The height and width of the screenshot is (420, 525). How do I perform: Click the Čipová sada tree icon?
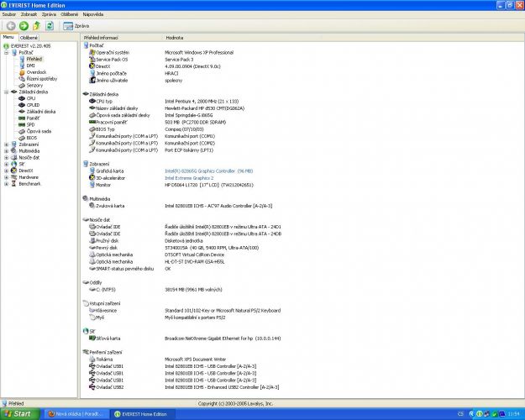[22, 131]
